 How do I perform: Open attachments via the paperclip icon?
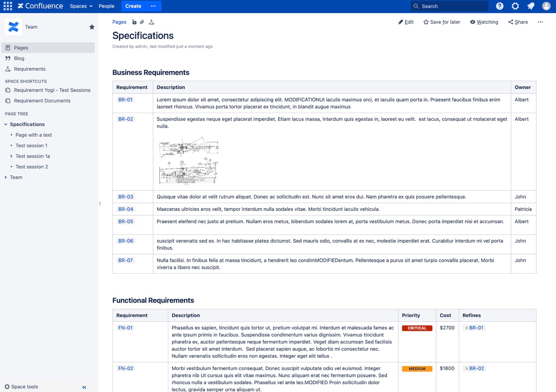pos(142,22)
